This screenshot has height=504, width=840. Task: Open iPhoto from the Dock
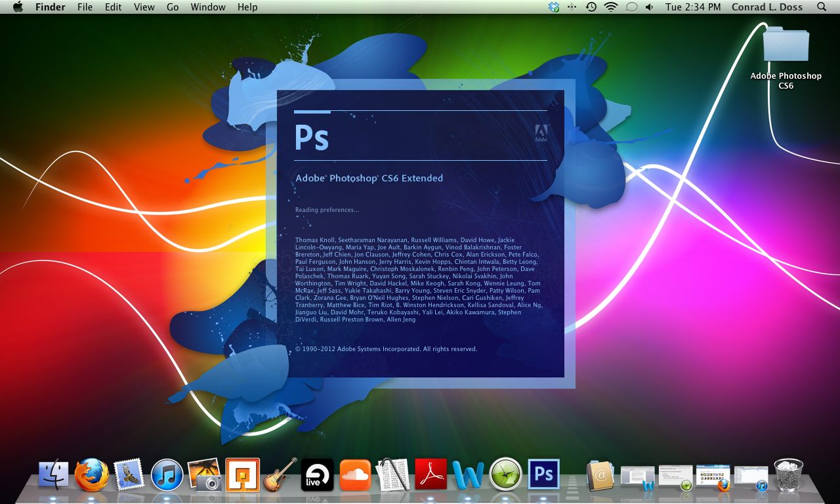click(x=205, y=474)
